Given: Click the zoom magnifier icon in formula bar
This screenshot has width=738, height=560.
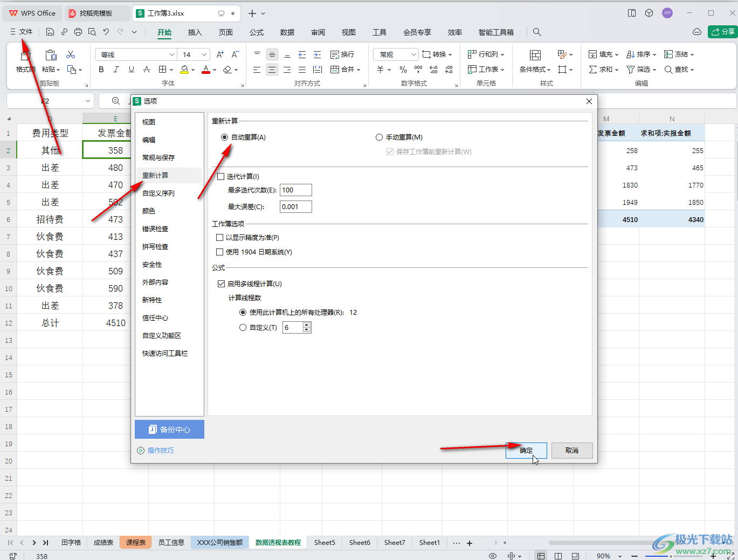Looking at the screenshot, I should [116, 101].
